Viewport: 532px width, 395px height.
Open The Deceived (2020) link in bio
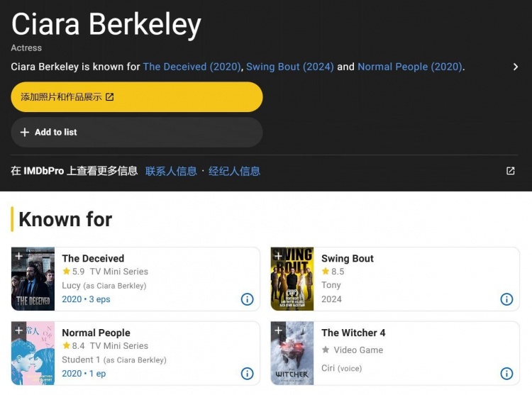click(x=192, y=67)
